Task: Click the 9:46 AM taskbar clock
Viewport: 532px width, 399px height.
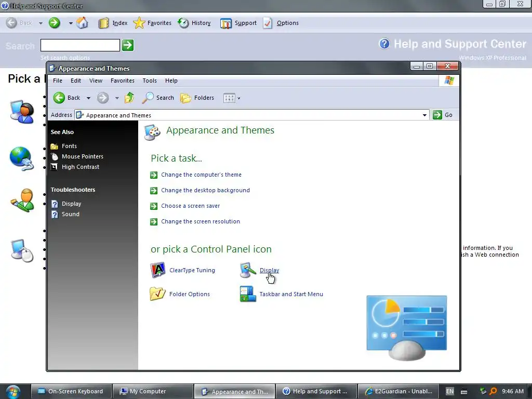Action: (513, 391)
